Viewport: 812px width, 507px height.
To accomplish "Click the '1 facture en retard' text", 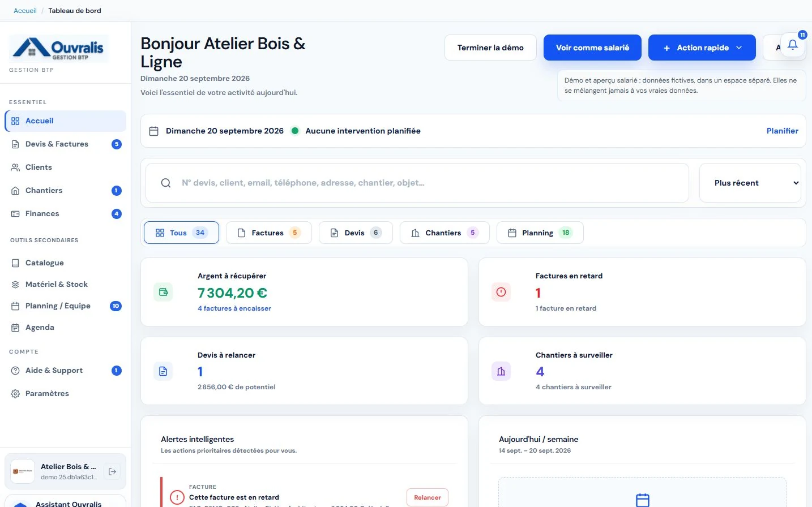I will coord(566,308).
